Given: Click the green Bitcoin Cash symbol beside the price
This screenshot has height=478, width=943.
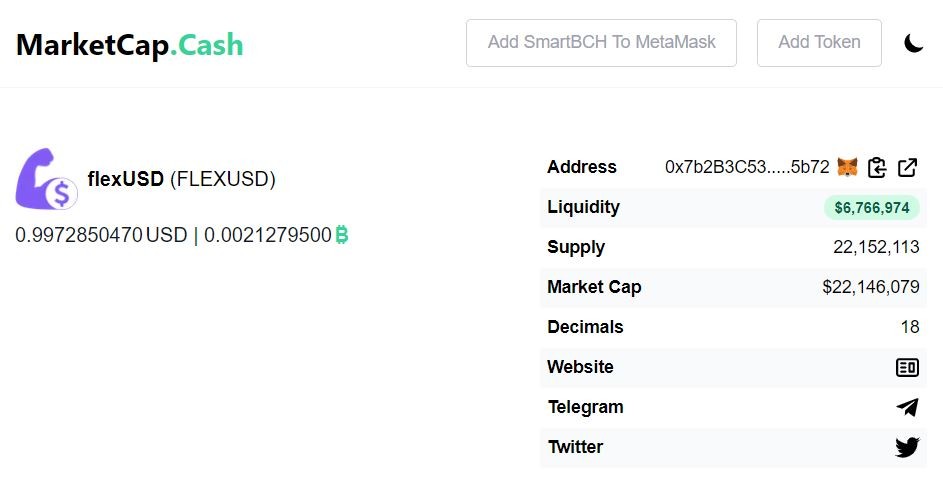Looking at the screenshot, I should coord(342,234).
